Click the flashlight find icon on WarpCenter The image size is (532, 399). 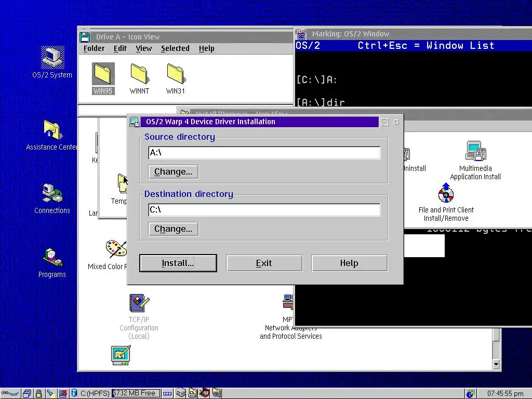pyautogui.click(x=50, y=394)
